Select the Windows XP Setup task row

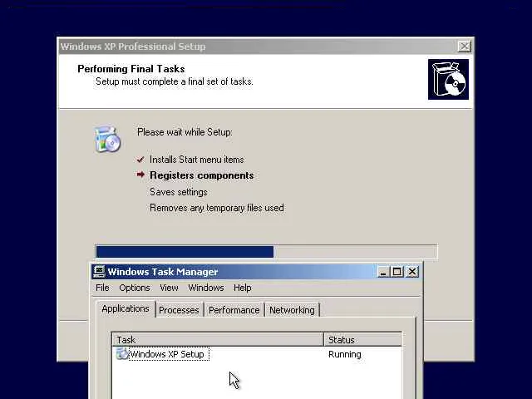257,354
